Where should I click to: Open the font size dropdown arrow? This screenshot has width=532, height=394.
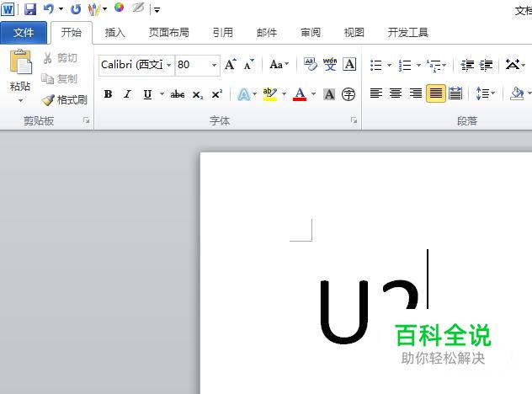pyautogui.click(x=214, y=65)
